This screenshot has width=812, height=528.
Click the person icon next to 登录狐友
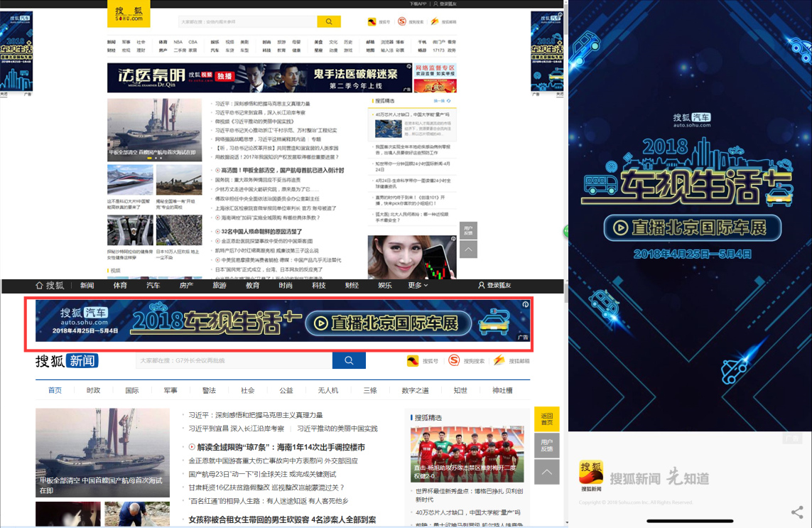[480, 286]
